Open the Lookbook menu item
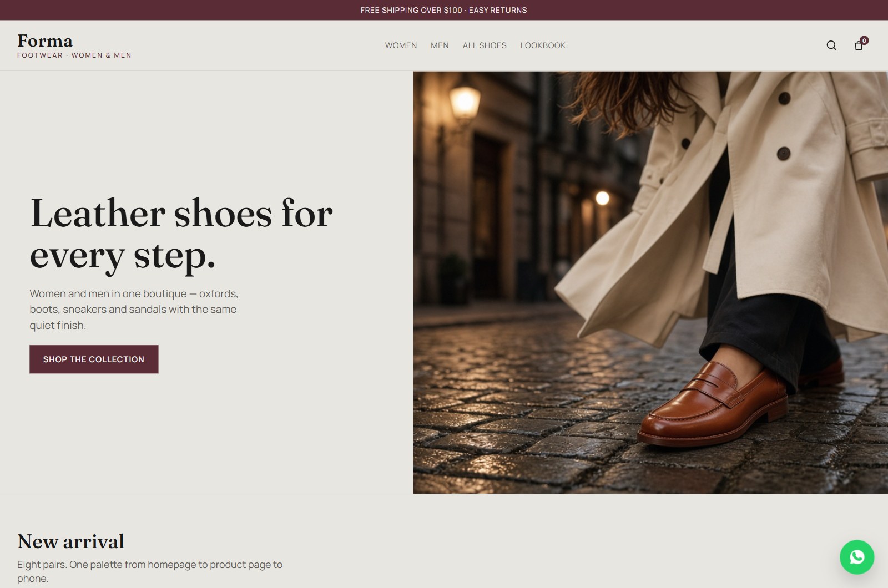 543,45
